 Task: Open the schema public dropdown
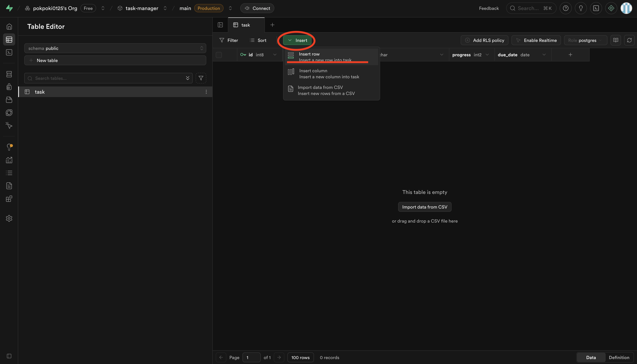click(x=115, y=48)
